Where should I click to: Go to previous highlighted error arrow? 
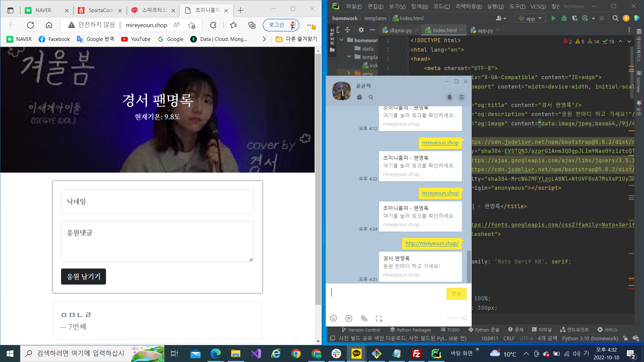[x=621, y=42]
